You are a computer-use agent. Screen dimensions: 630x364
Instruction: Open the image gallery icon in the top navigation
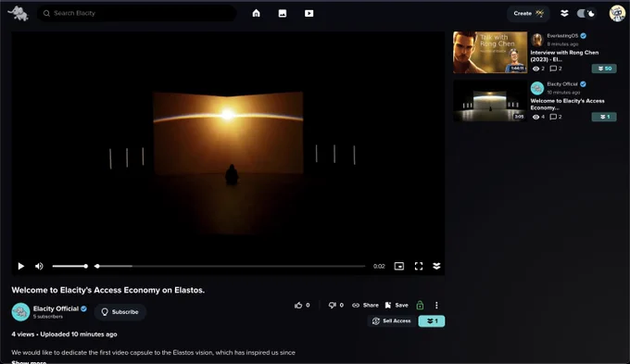(283, 13)
